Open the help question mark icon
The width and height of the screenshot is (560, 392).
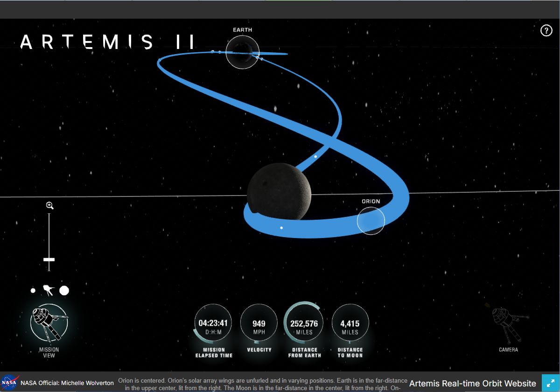coord(546,30)
